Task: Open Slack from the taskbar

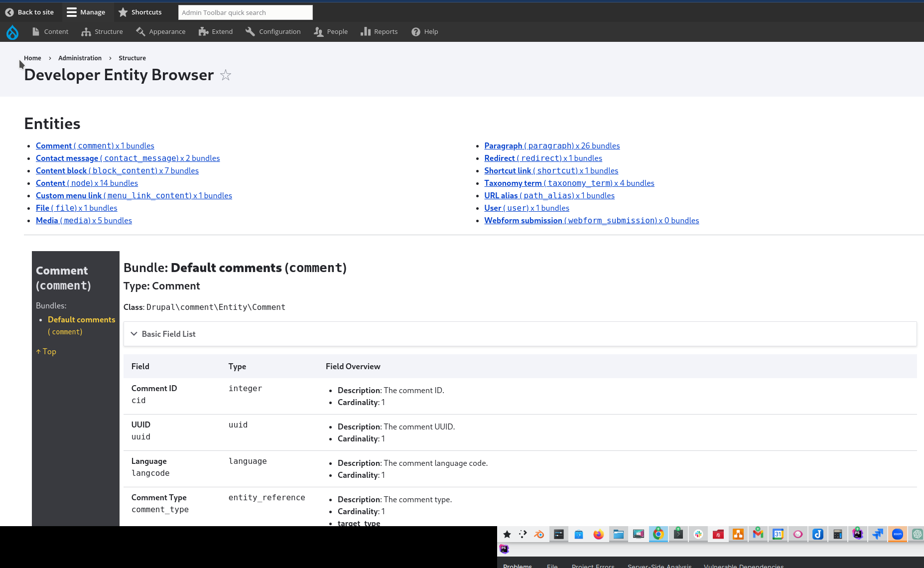Action: pos(698,534)
